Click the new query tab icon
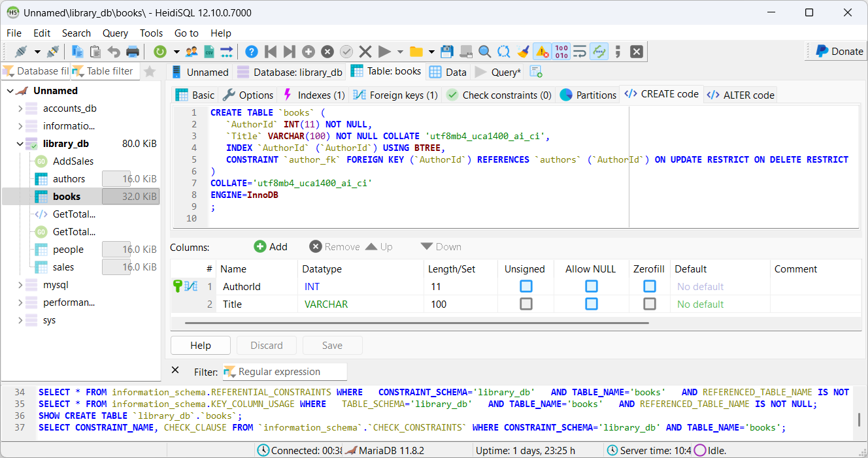Viewport: 868px width, 458px height. [x=536, y=72]
